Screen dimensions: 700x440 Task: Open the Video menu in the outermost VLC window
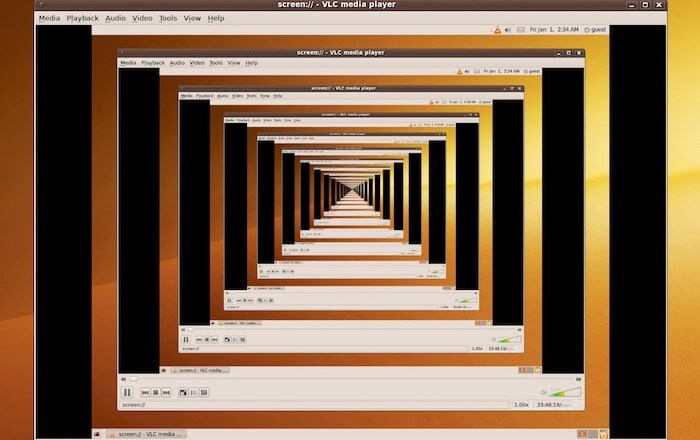pos(142,18)
